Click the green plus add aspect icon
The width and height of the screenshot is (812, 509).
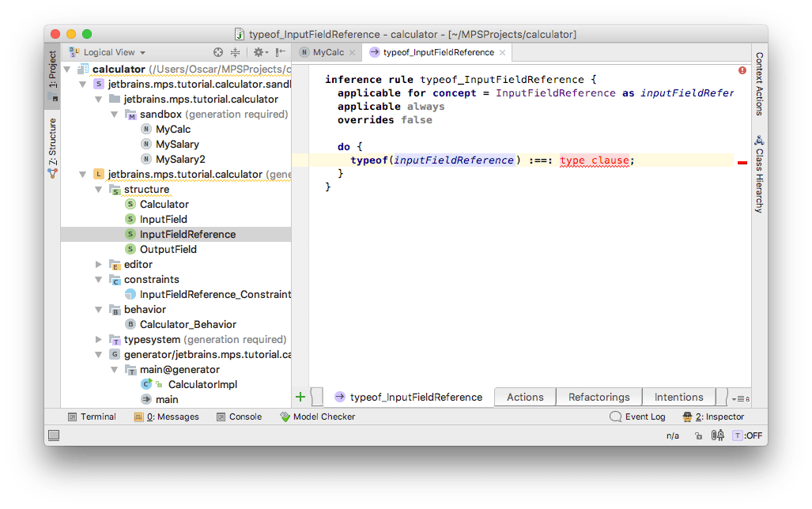click(300, 397)
